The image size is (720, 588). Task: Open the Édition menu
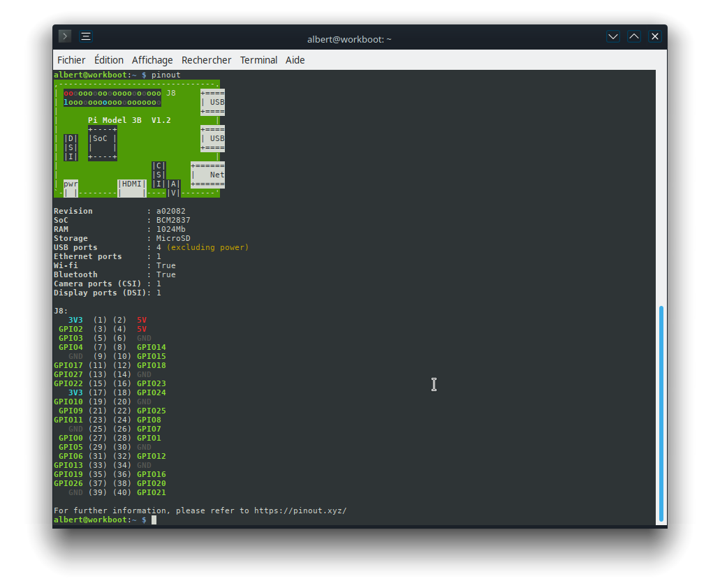pos(109,60)
